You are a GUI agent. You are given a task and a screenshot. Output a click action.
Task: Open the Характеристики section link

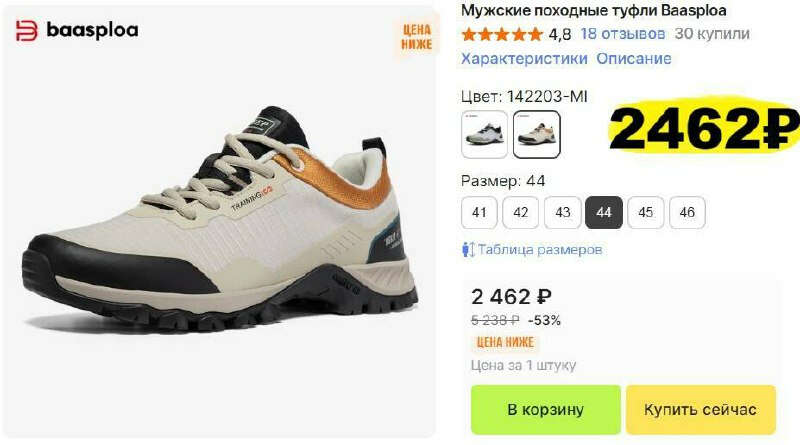[524, 59]
